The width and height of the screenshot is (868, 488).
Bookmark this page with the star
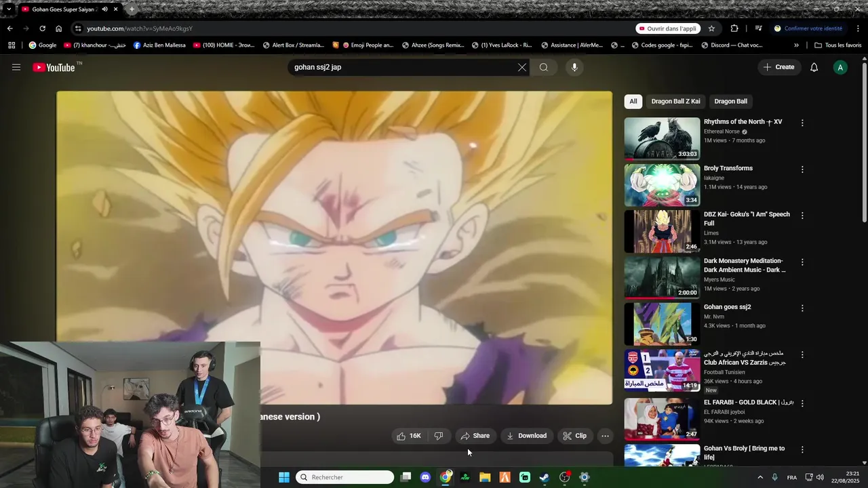click(711, 28)
